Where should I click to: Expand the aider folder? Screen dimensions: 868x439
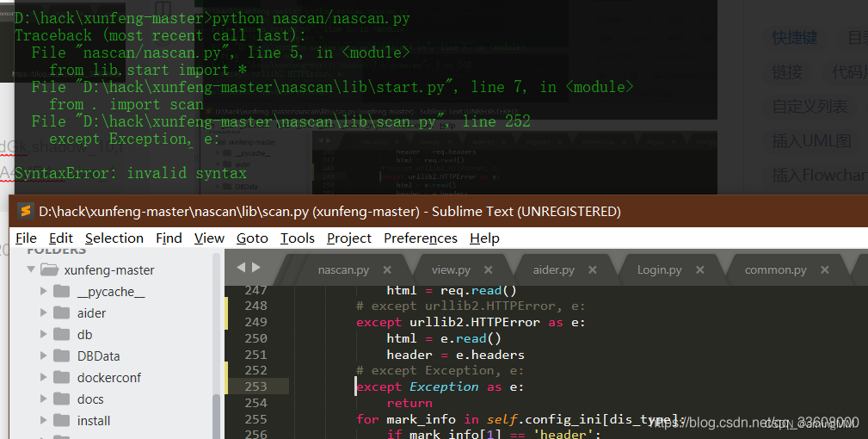click(x=43, y=312)
